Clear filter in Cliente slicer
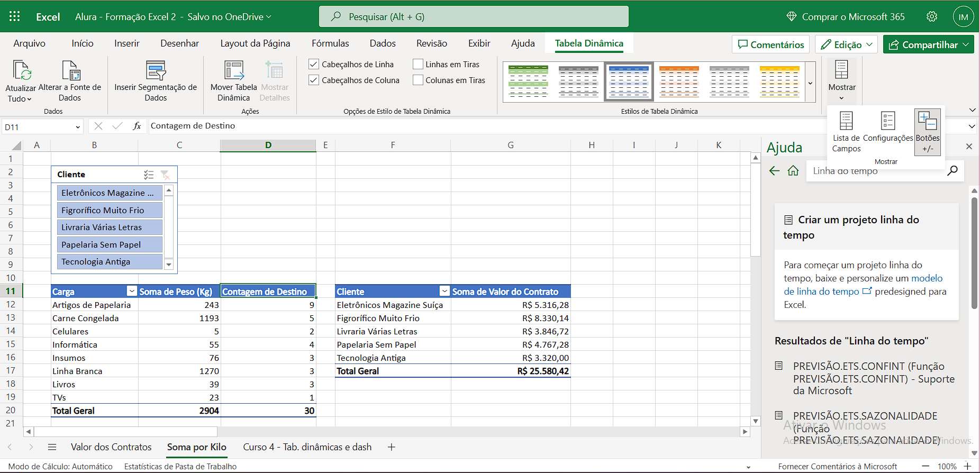The height and width of the screenshot is (473, 980). pyautogui.click(x=165, y=175)
